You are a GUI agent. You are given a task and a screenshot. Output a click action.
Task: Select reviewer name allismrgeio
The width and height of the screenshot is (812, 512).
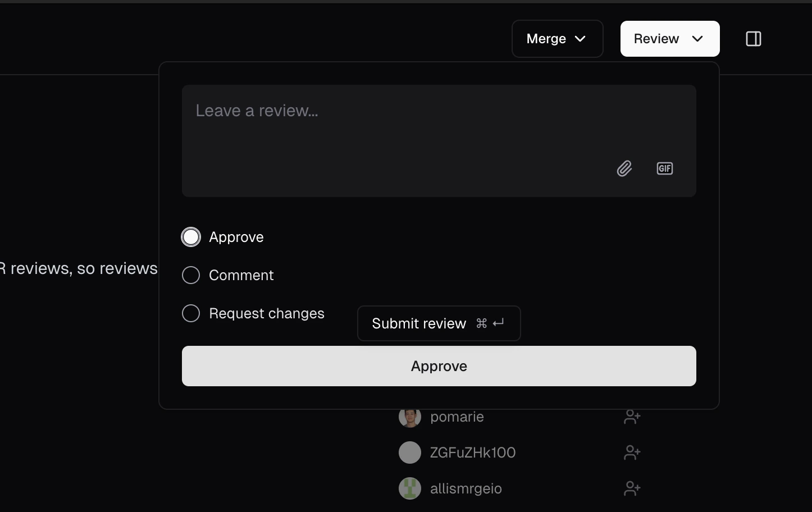(466, 488)
